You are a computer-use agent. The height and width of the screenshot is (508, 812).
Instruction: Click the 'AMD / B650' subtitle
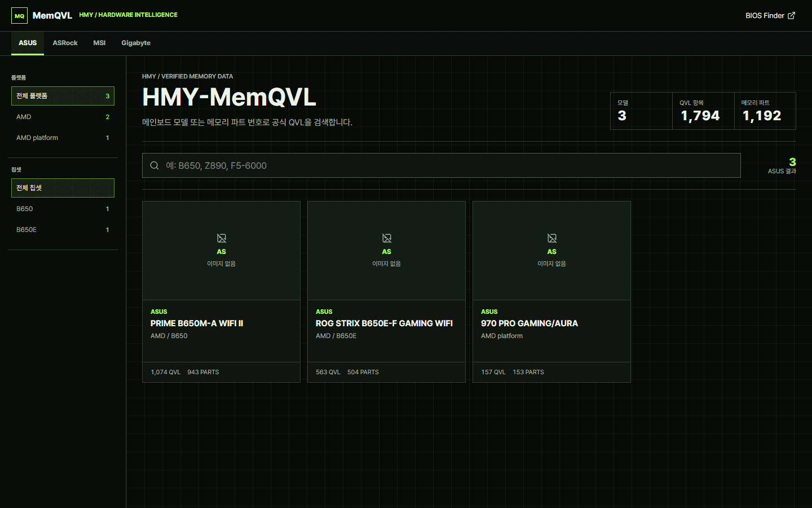(x=169, y=336)
